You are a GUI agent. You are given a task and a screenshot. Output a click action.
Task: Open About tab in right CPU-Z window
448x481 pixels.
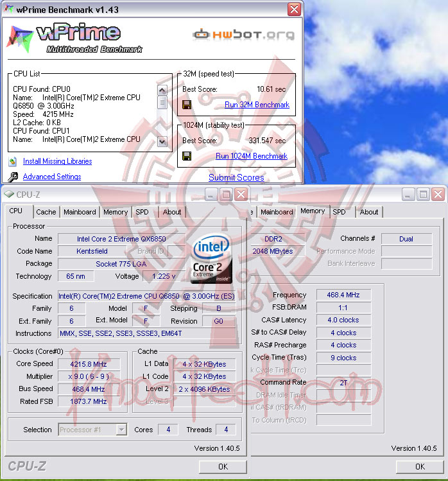point(369,212)
